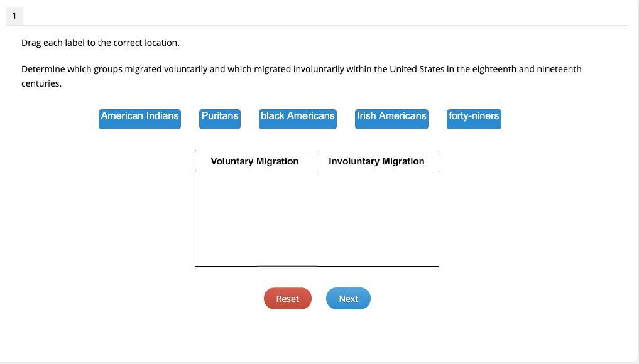Click the empty cell under Involuntary Migration
The height and width of the screenshot is (364, 639).
(378, 218)
